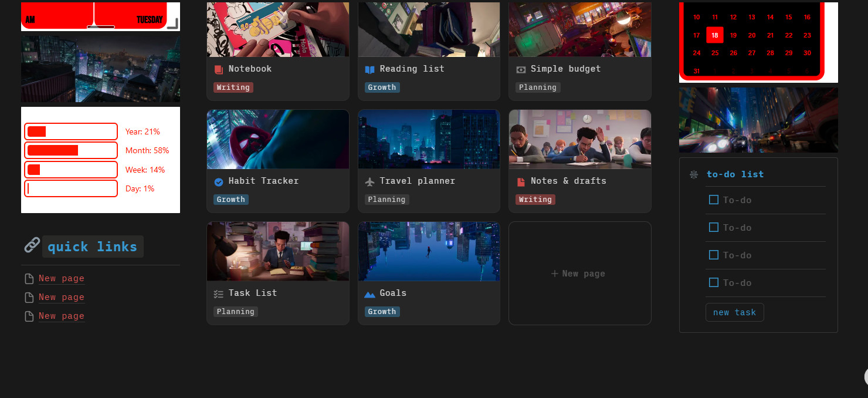The height and width of the screenshot is (398, 868).
Task: Click the Year: 21% label
Action: pyautogui.click(x=143, y=131)
